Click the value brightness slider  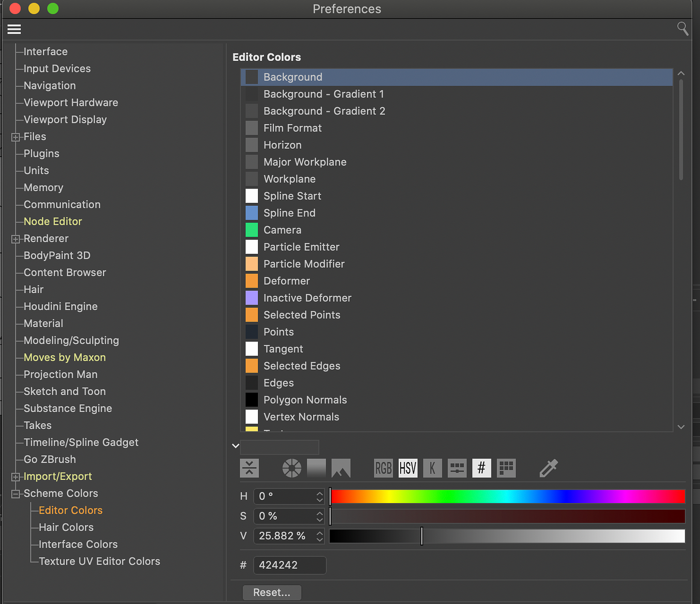[507, 536]
